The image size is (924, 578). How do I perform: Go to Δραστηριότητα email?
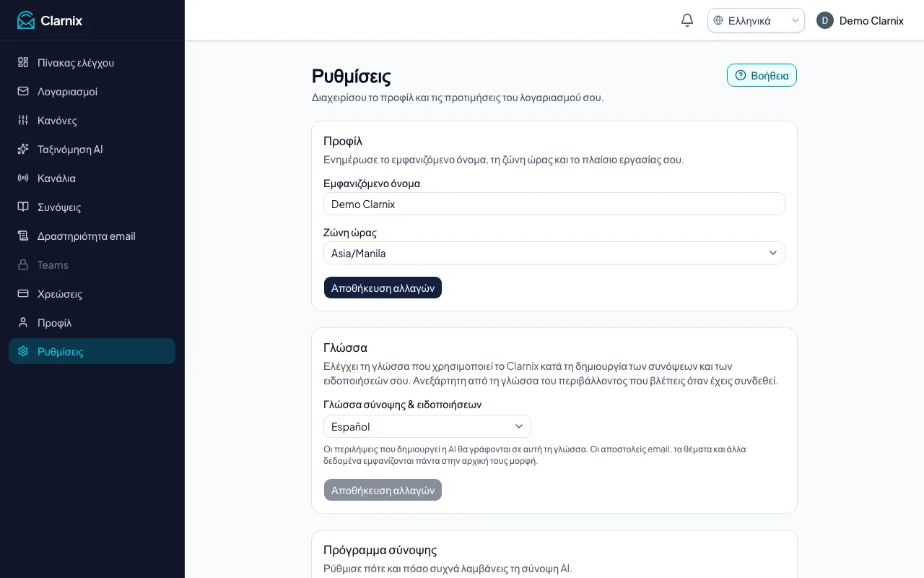92,236
